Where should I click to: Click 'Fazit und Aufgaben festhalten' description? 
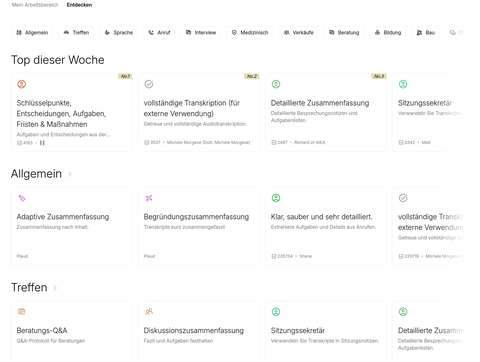(178, 341)
